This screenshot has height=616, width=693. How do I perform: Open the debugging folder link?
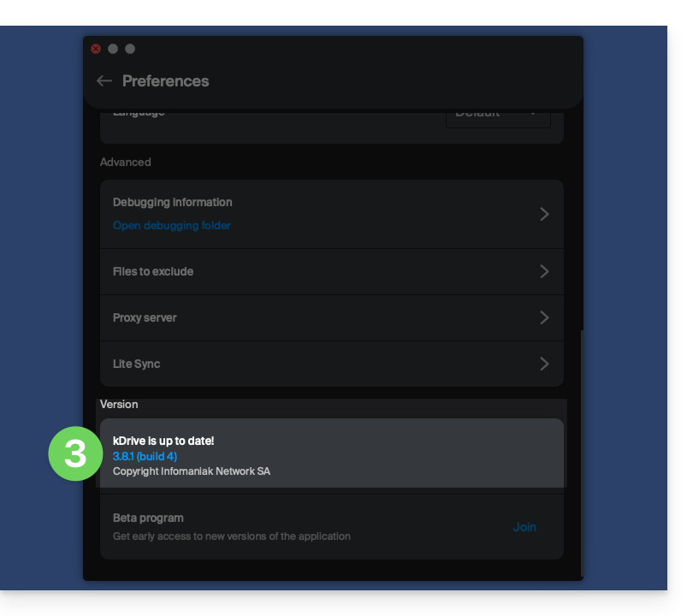point(171,226)
